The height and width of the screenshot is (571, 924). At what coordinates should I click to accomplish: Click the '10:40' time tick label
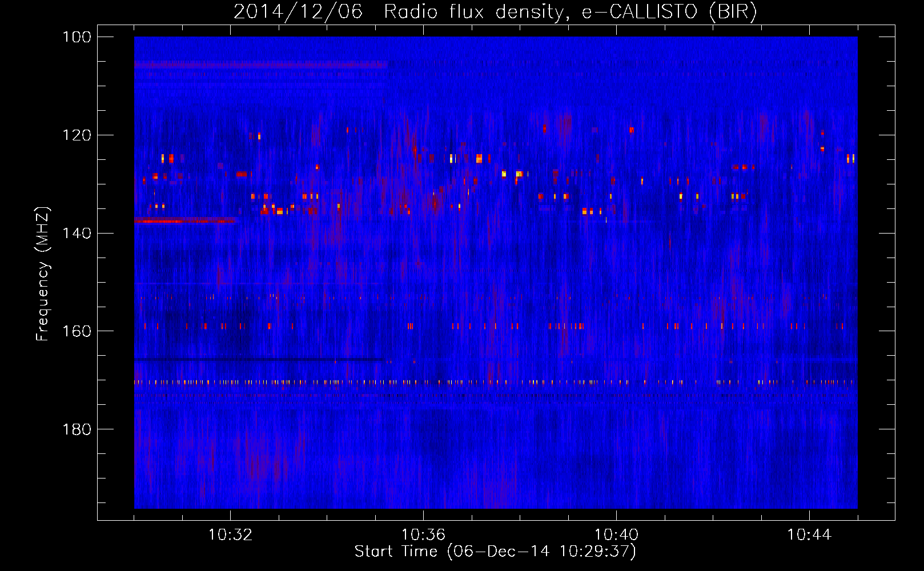[616, 535]
